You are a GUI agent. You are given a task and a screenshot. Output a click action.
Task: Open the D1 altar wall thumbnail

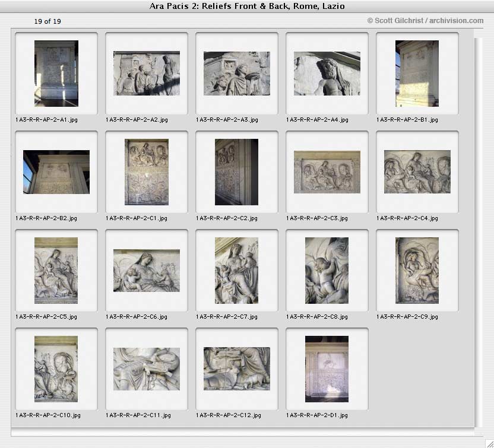pyautogui.click(x=327, y=369)
